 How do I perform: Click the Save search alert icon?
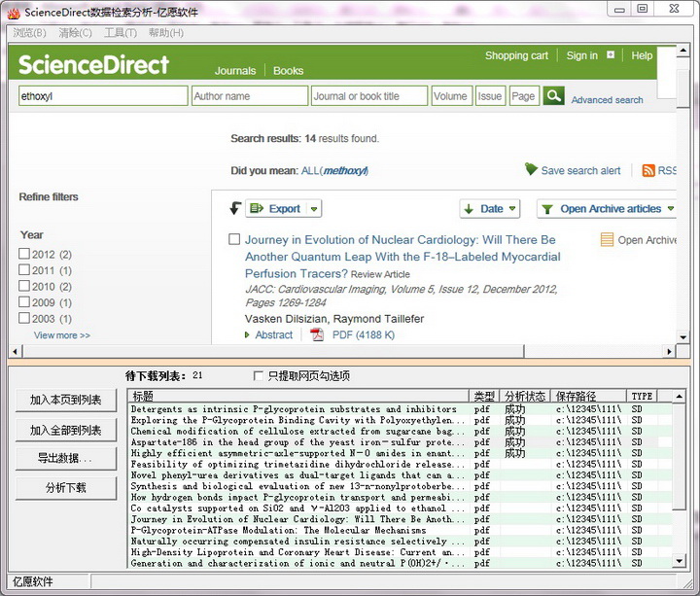tap(531, 169)
